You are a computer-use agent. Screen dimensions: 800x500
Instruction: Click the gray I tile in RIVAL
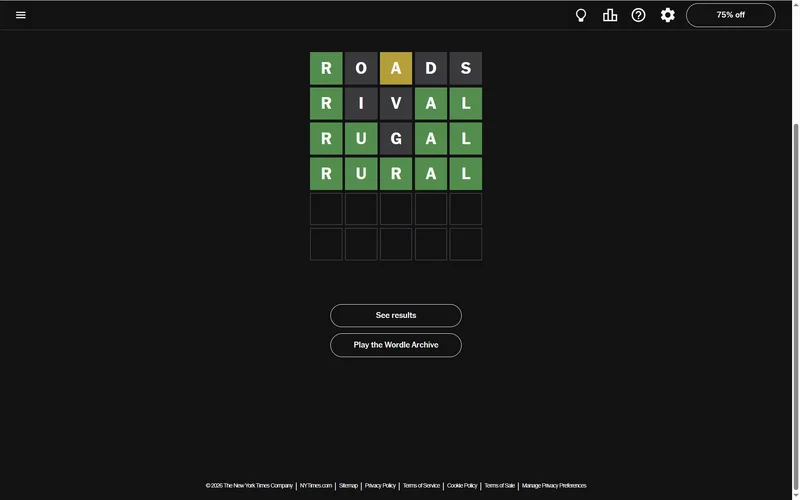(x=361, y=104)
